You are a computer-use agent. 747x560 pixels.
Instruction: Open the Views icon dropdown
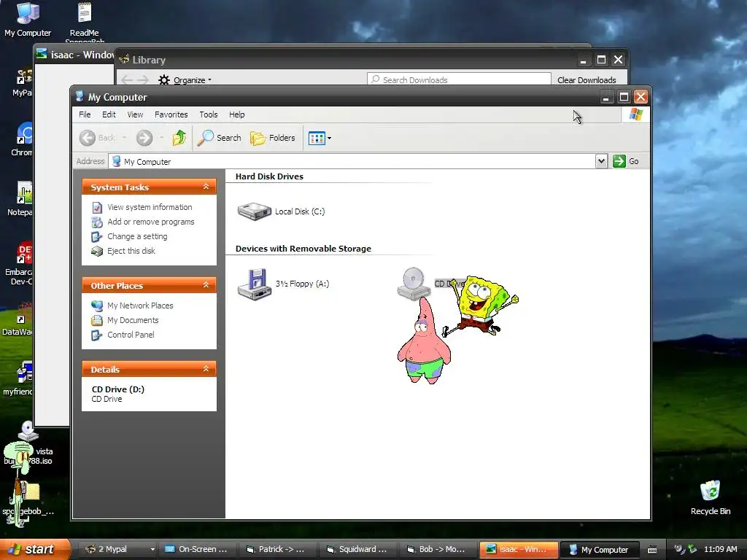320,138
